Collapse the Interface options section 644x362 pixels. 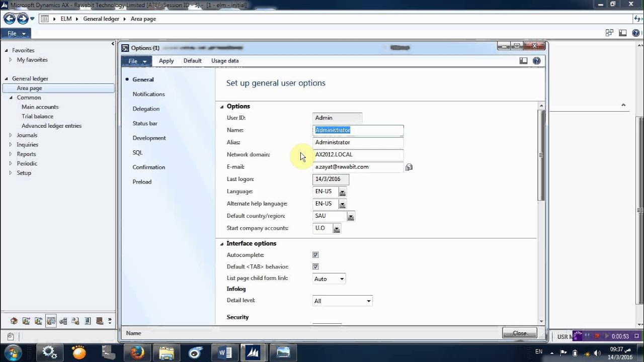pyautogui.click(x=222, y=244)
